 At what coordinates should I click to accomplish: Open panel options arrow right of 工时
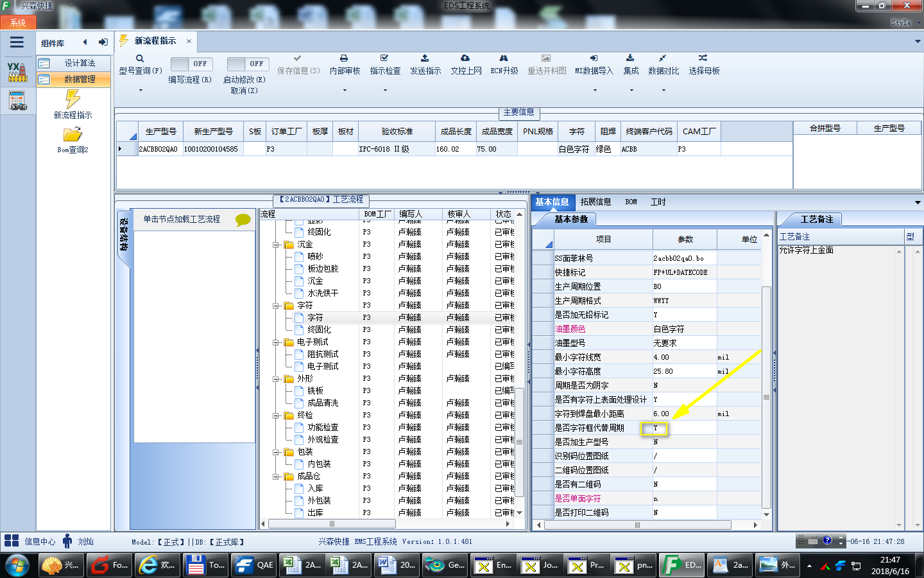917,202
